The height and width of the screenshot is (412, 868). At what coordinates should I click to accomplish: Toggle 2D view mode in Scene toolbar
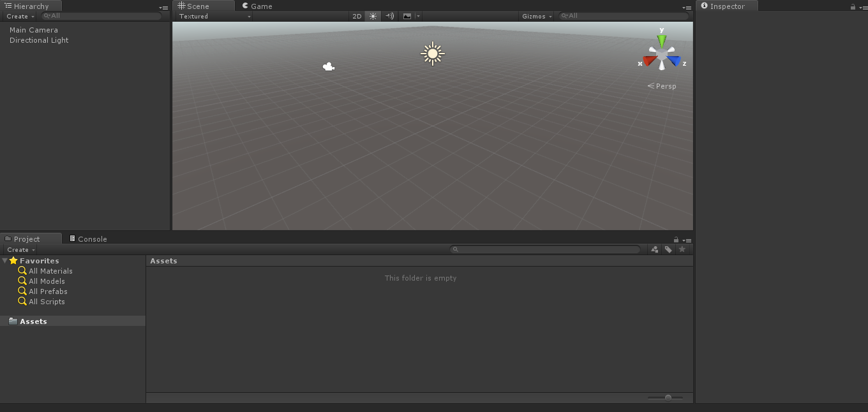coord(357,16)
